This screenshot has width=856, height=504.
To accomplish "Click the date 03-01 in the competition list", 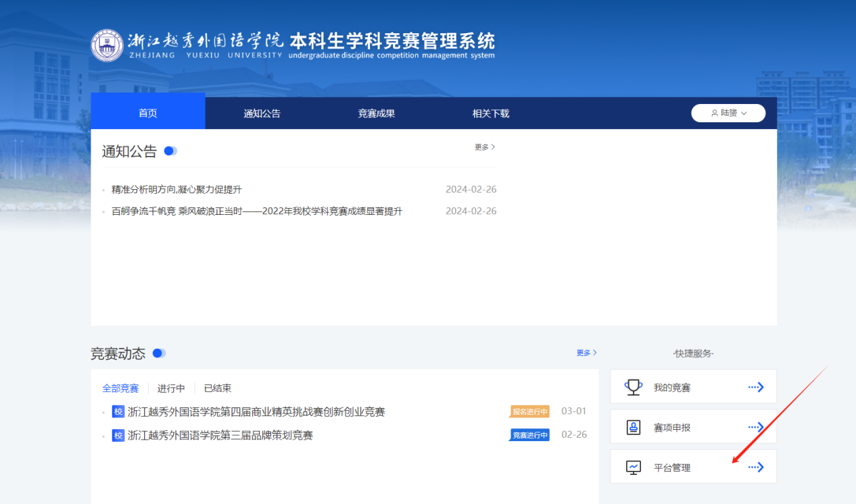I will (x=574, y=411).
